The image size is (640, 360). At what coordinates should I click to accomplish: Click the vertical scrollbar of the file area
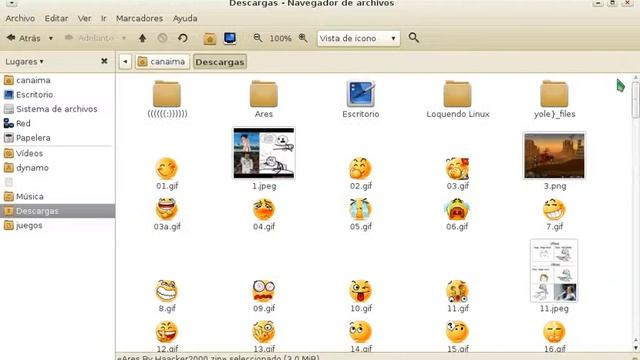point(636,212)
